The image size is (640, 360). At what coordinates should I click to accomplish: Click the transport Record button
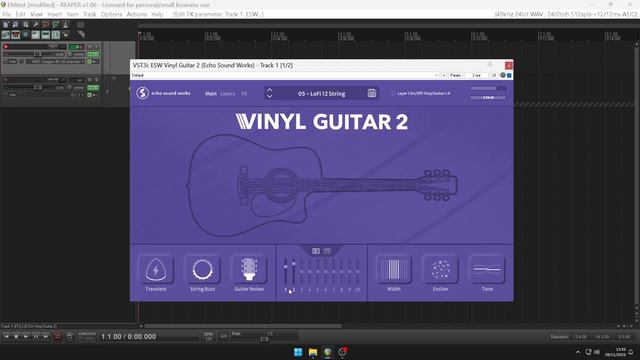coord(57,336)
